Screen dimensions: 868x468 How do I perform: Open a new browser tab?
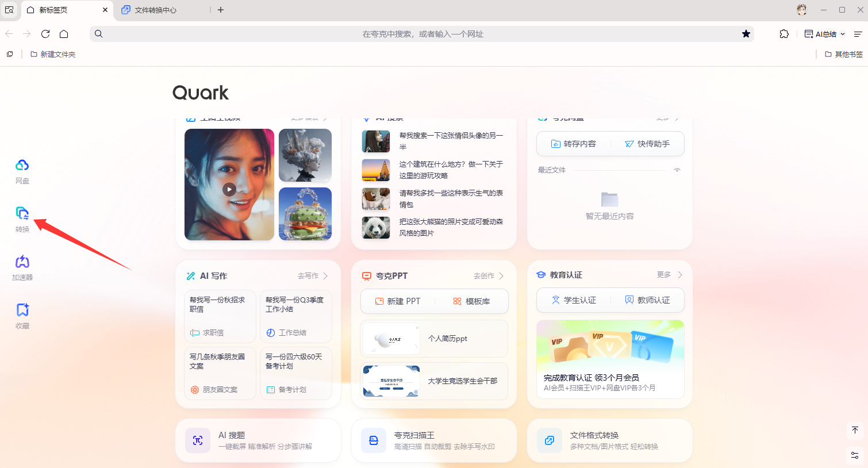[x=221, y=10]
